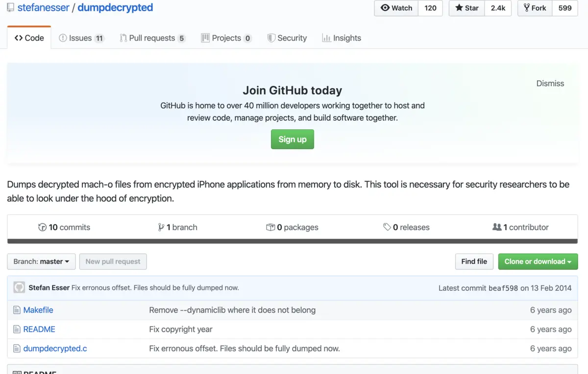View the 2.4k stargazers count
The image size is (588, 374).
click(x=498, y=8)
